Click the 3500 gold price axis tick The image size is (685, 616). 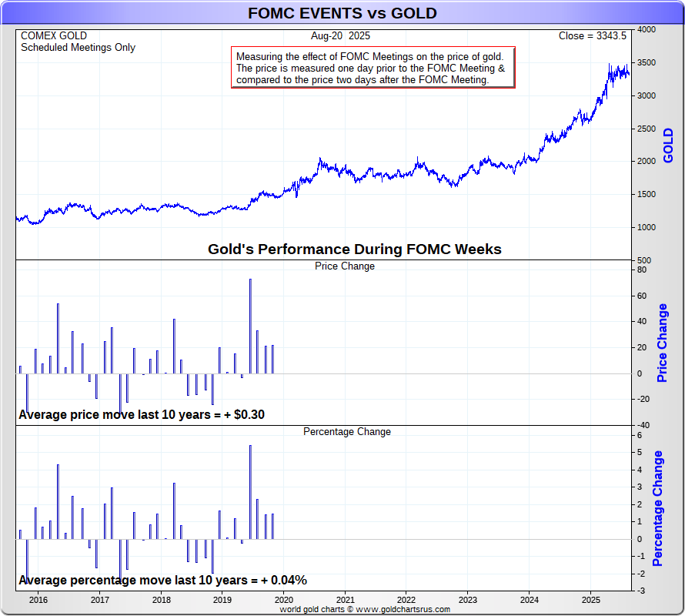point(647,62)
